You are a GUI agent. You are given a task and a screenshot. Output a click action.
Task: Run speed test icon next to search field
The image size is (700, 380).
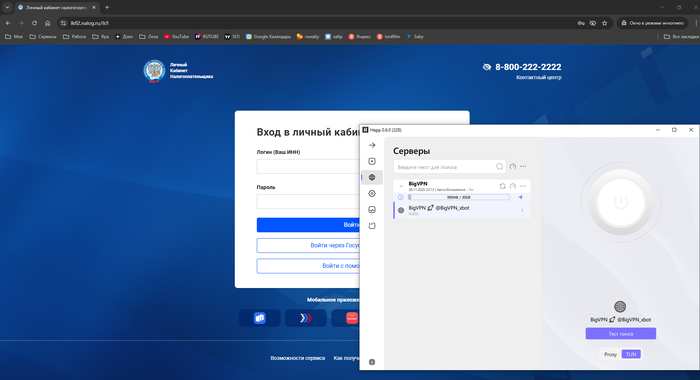pyautogui.click(x=513, y=167)
